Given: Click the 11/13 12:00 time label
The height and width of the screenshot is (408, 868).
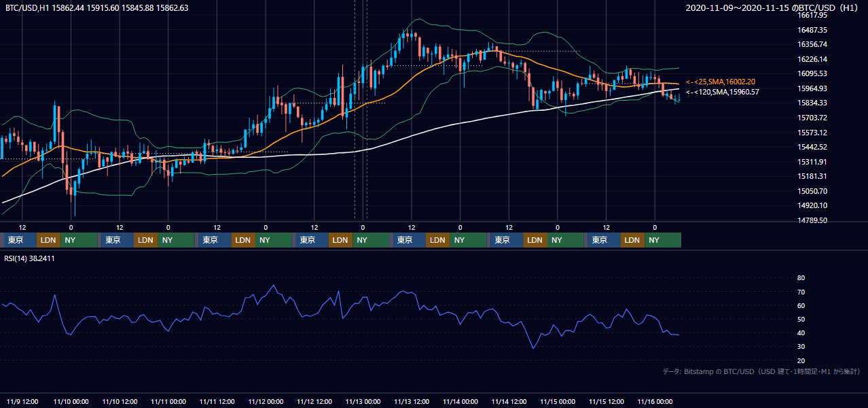Looking at the screenshot, I should point(412,402).
